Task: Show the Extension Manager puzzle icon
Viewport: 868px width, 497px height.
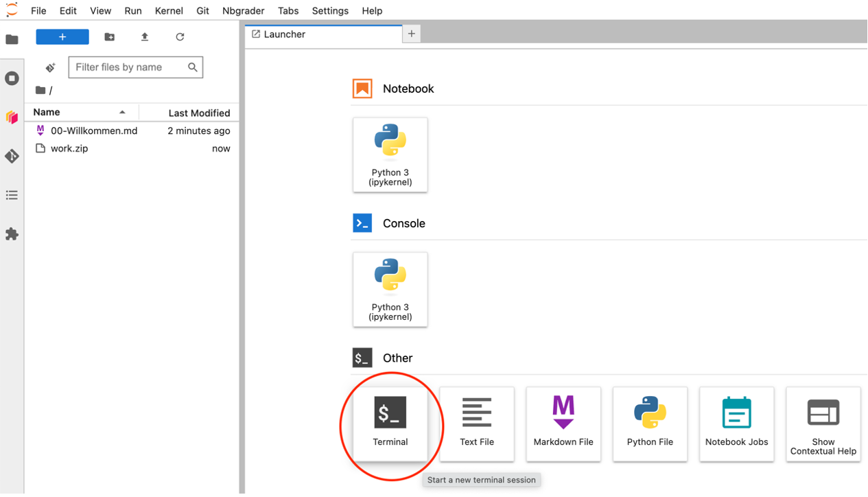Action: [12, 234]
